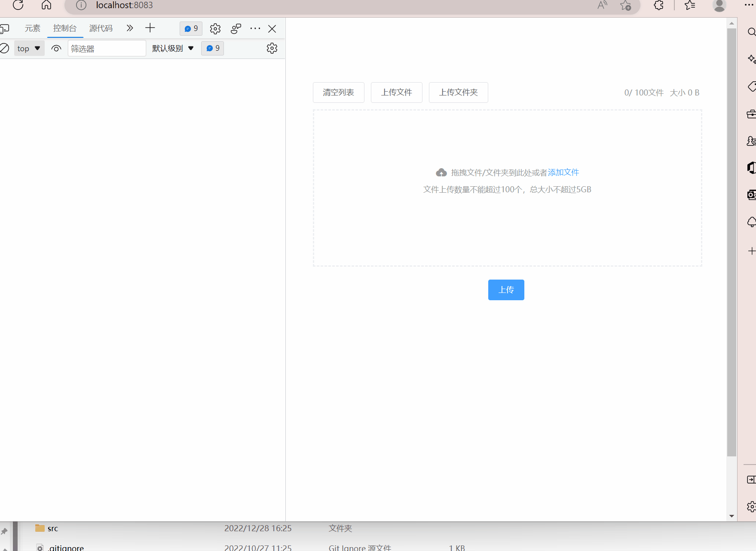Click the 大小 0 B size text
756x551 pixels.
tap(685, 93)
